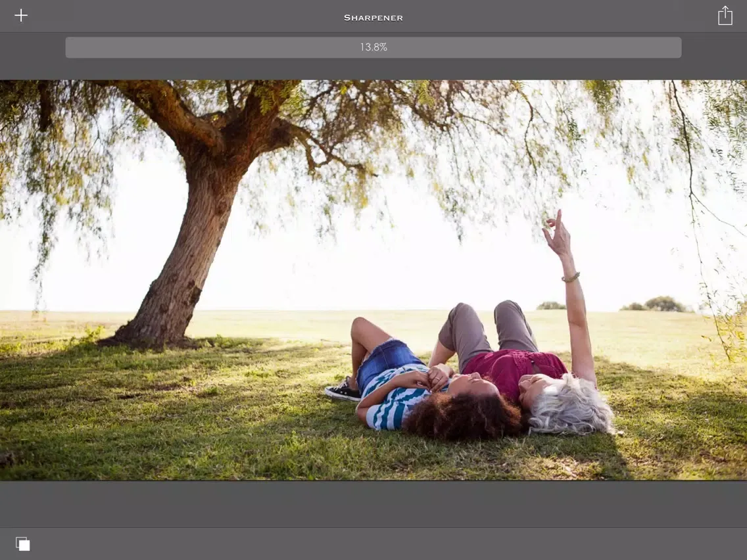The width and height of the screenshot is (747, 560).
Task: Toggle the before/after compare icon
Action: pyautogui.click(x=22, y=544)
